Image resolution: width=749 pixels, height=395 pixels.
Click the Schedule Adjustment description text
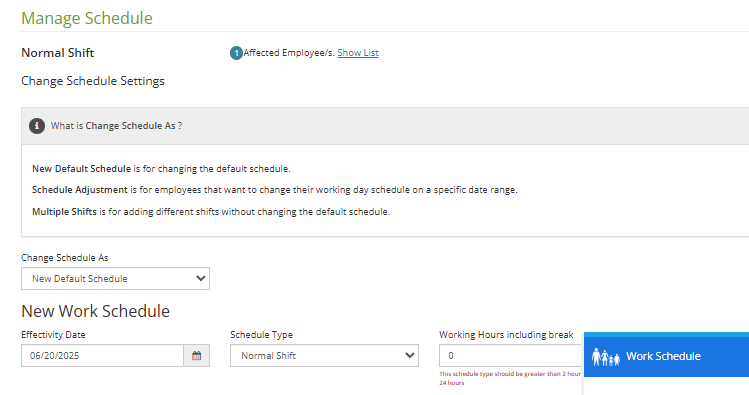click(x=275, y=190)
